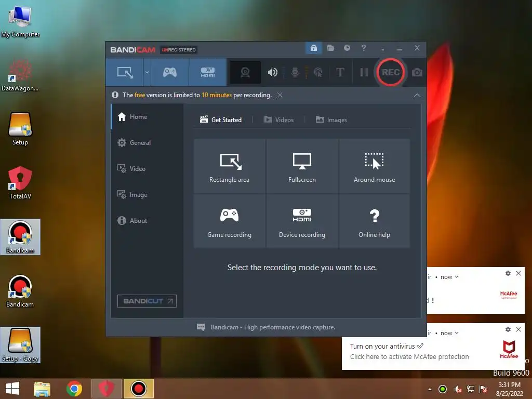The image size is (532, 399).
Task: Take a screenshot with the camera icon
Action: tap(417, 72)
